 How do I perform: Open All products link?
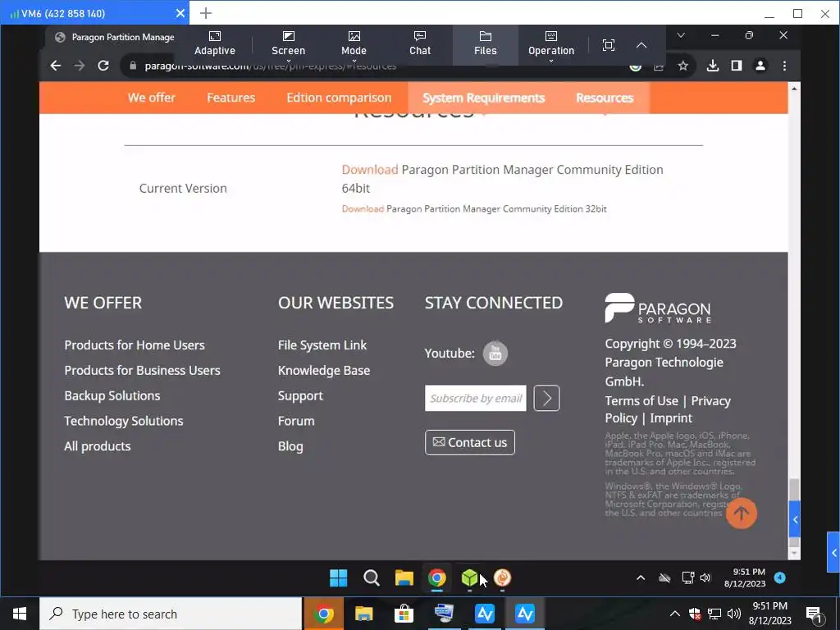point(98,445)
